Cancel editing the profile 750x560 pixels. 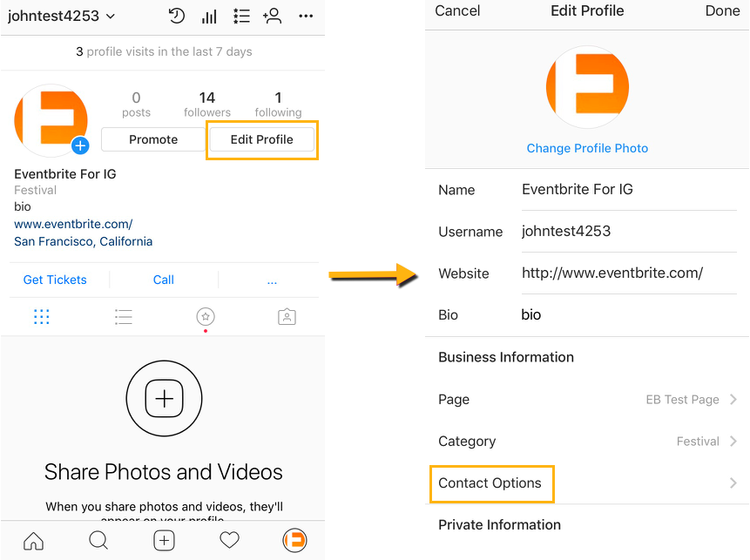pos(457,10)
